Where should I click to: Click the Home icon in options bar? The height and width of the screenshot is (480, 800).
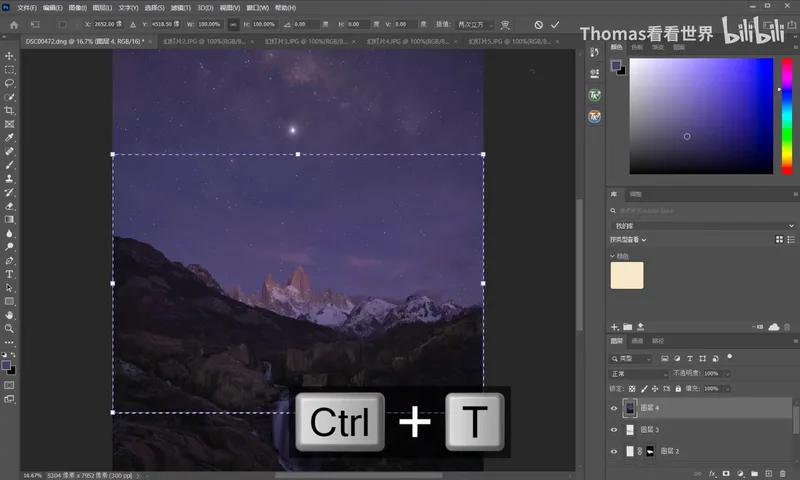tap(14, 24)
